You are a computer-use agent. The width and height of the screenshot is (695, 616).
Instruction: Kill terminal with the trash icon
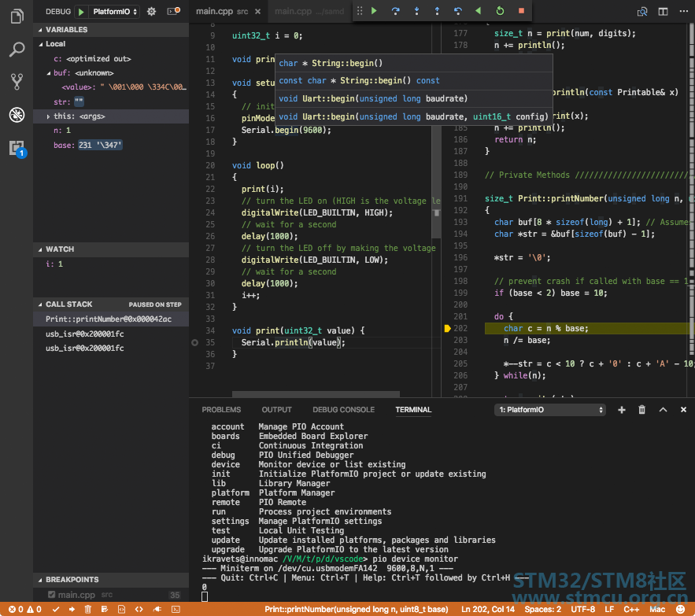point(641,410)
